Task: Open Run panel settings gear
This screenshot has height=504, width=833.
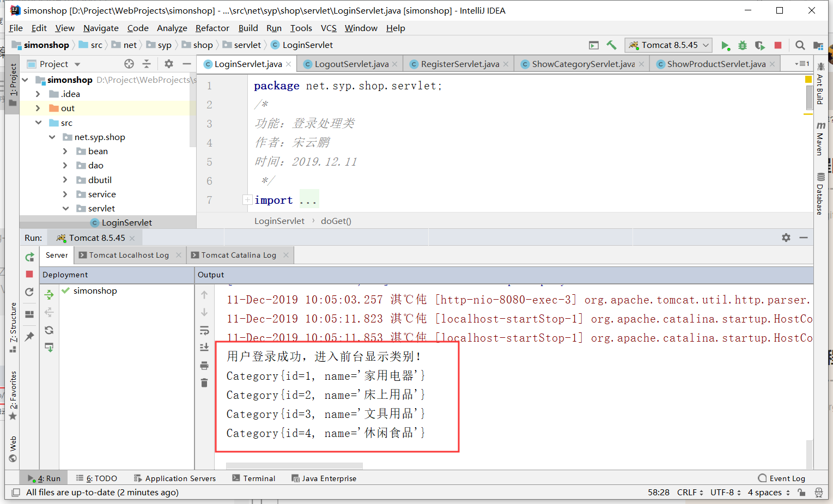Action: point(786,238)
